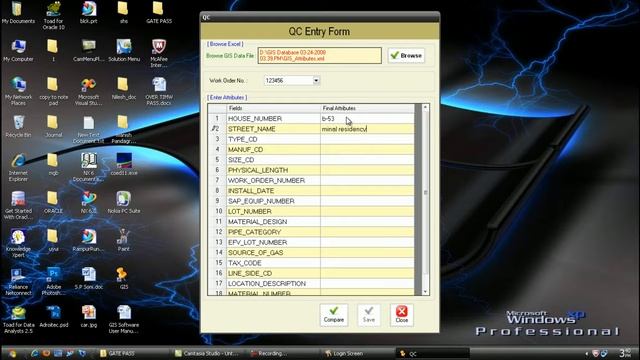The image size is (640, 360).
Task: Open the S.P Soni.doc icon
Action: pos(89,278)
